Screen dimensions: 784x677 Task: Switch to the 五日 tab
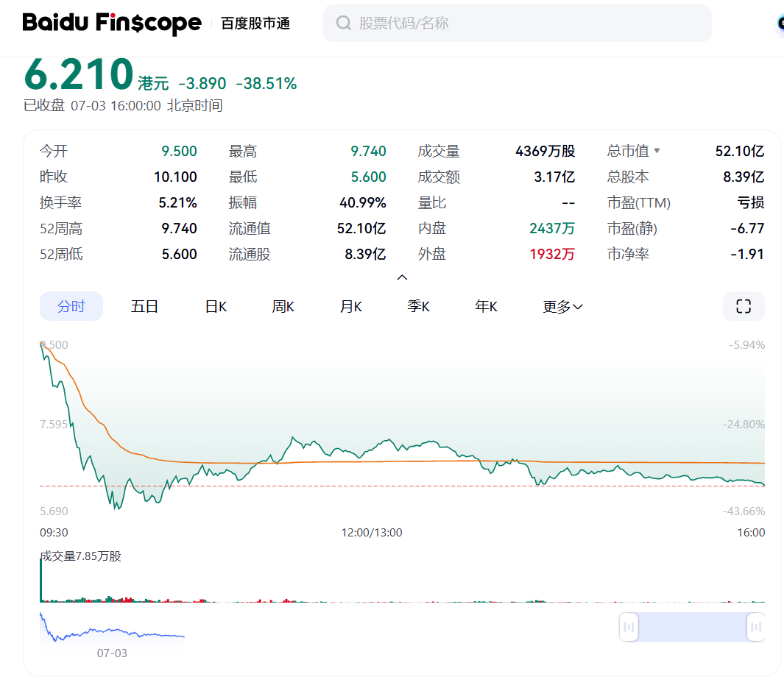144,306
